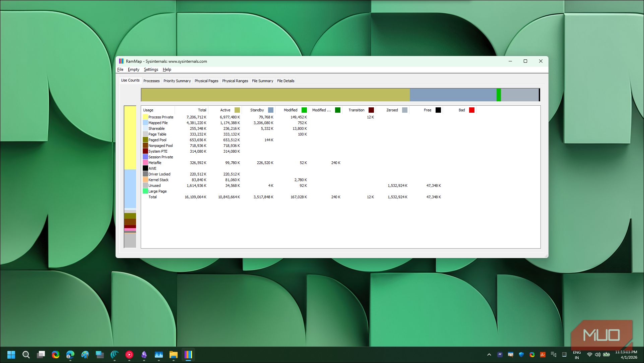Switch to the Physical Pages tab

(x=206, y=81)
